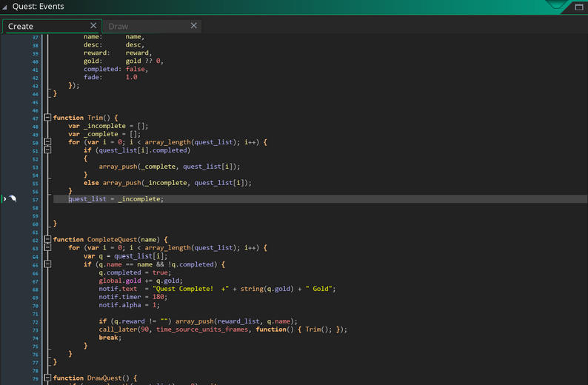Image resolution: width=588 pixels, height=385 pixels.
Task: Click 'var _complete = [];' line
Action: (104, 134)
